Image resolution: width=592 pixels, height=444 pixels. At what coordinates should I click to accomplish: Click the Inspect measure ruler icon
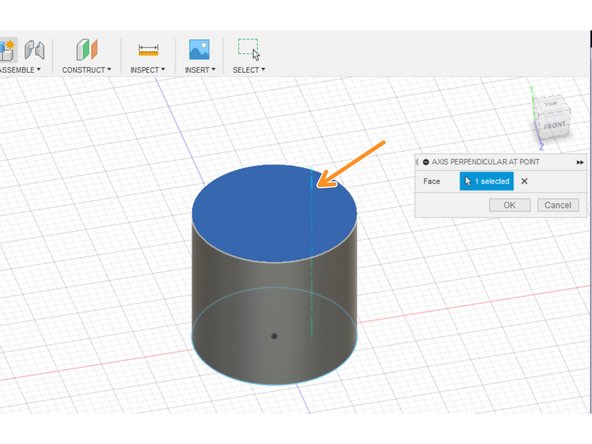148,50
